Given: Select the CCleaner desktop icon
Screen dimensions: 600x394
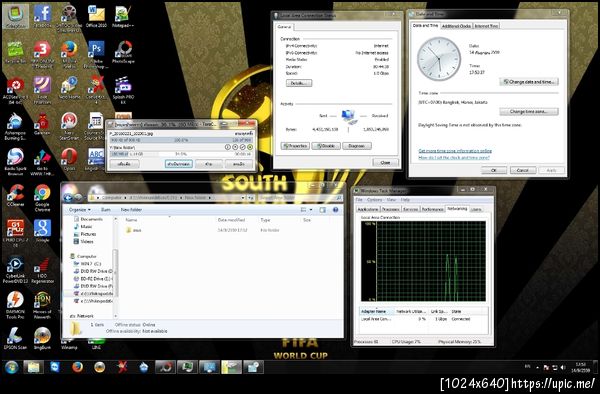Looking at the screenshot, I should tap(15, 195).
